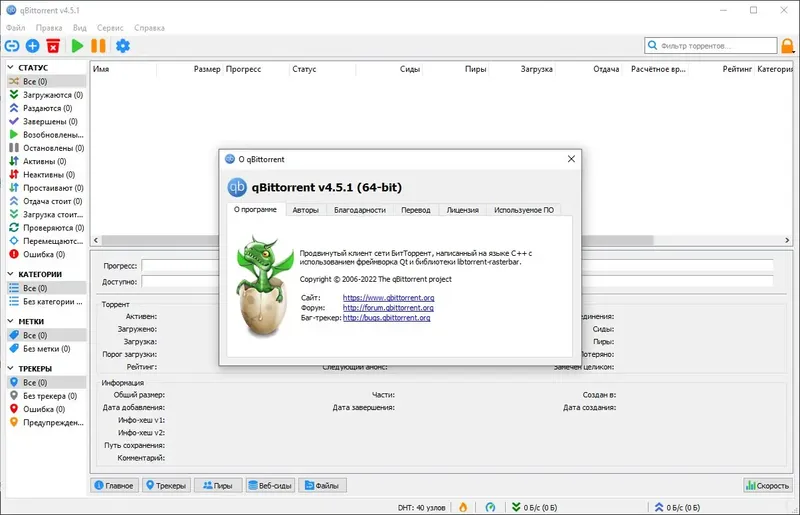Image resolution: width=800 pixels, height=515 pixels.
Task: Switch to Лицензия tab
Action: click(x=463, y=210)
